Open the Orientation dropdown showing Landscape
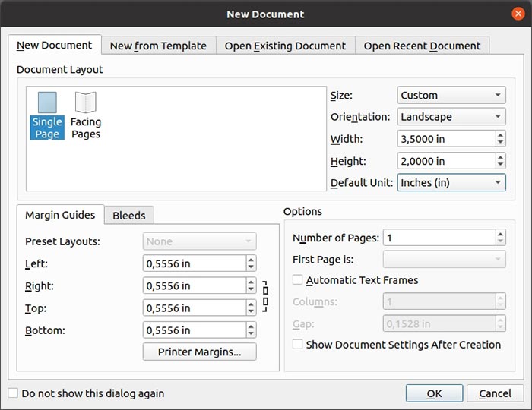This screenshot has width=532, height=410. pos(451,117)
